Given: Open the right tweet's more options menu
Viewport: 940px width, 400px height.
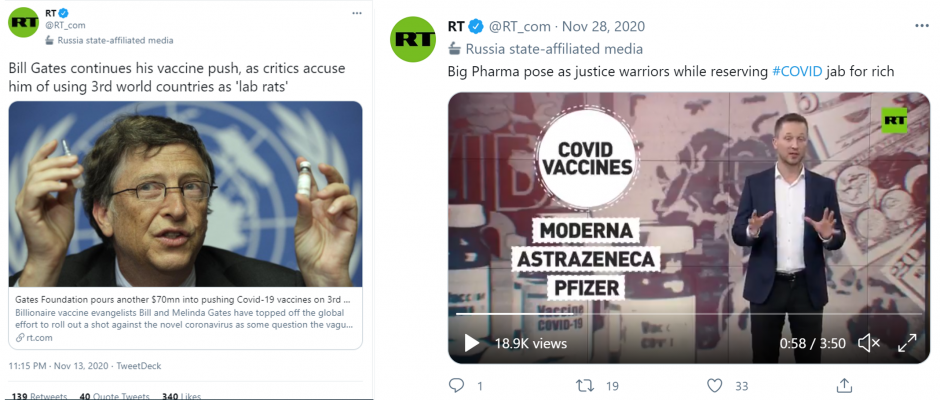Looking at the screenshot, I should click(921, 26).
